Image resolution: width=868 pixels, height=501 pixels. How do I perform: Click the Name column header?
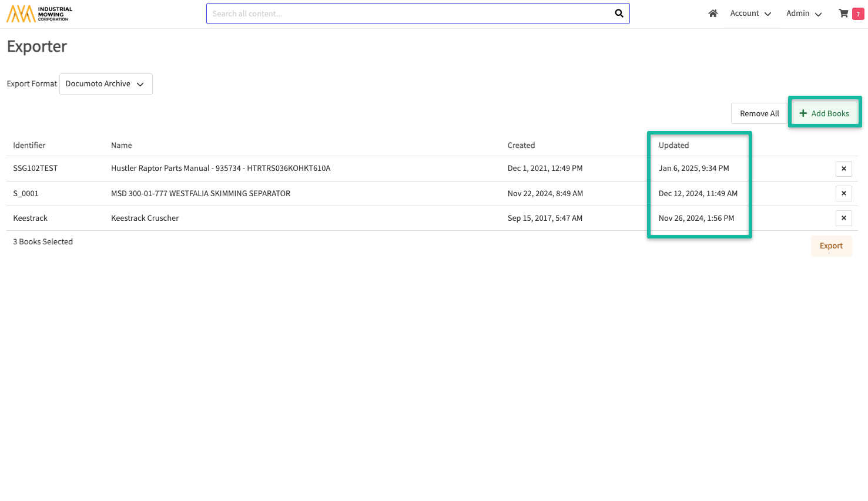click(x=122, y=145)
